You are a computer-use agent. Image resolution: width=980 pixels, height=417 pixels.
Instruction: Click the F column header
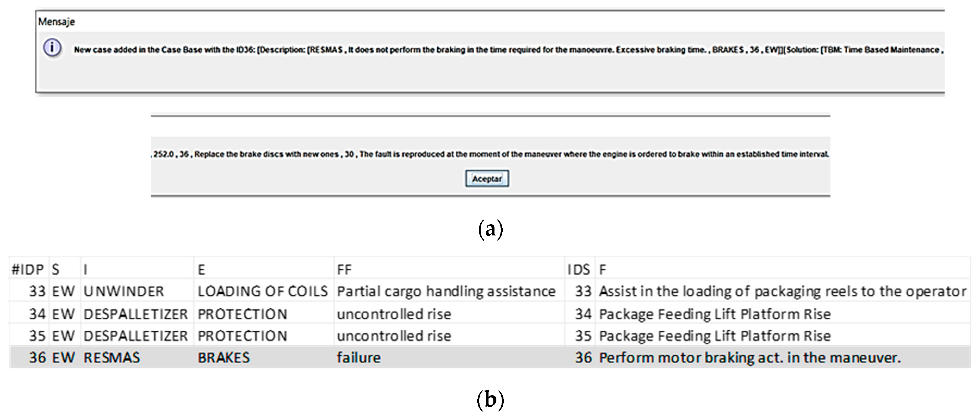(603, 270)
